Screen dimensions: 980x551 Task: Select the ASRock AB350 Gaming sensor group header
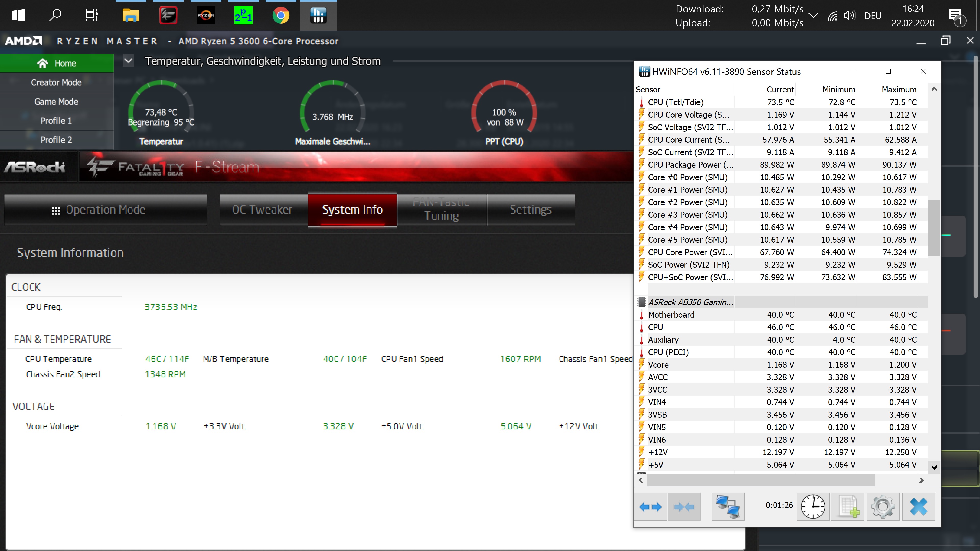tap(781, 302)
